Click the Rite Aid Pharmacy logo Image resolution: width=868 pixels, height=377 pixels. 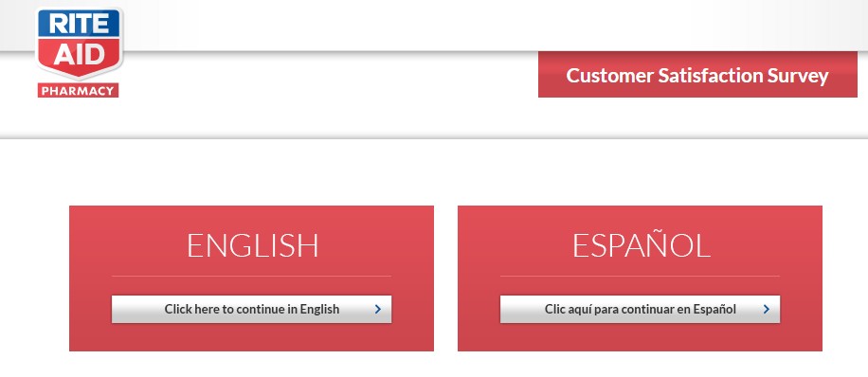pyautogui.click(x=78, y=53)
